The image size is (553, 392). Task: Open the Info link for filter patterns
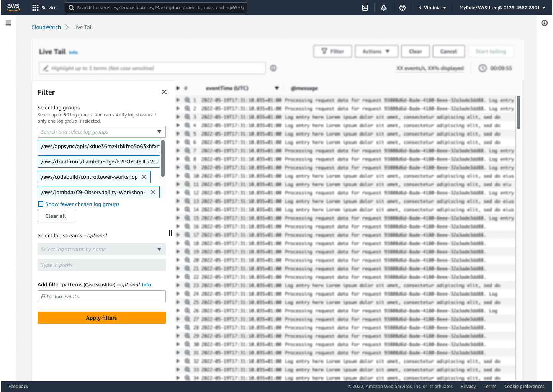coord(146,285)
